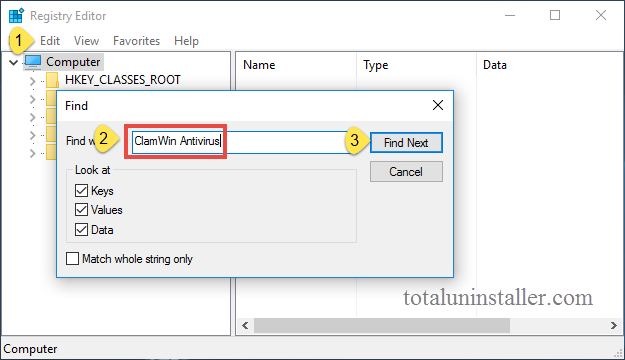Open the Favorites menu
The width and height of the screenshot is (625, 360).
pos(136,41)
